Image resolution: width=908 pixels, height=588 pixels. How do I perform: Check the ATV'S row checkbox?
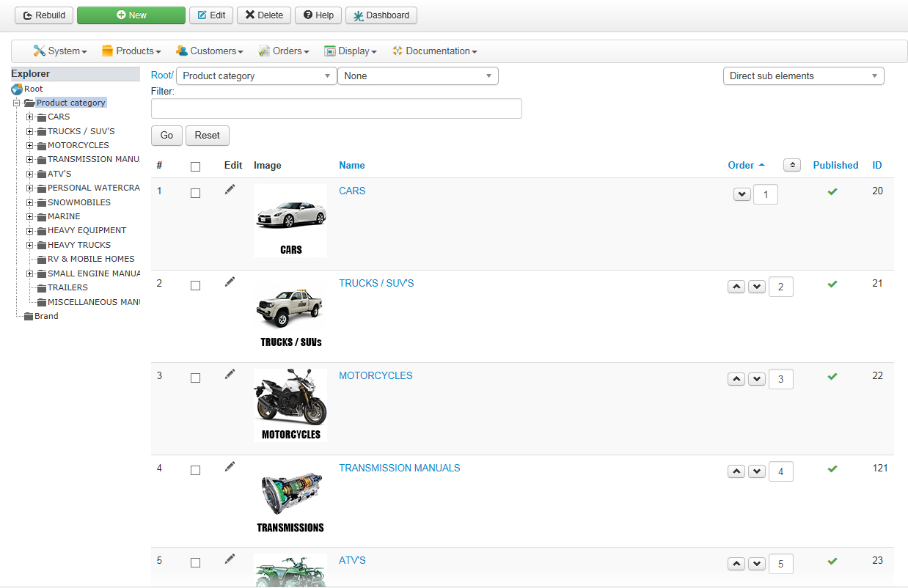pos(195,563)
